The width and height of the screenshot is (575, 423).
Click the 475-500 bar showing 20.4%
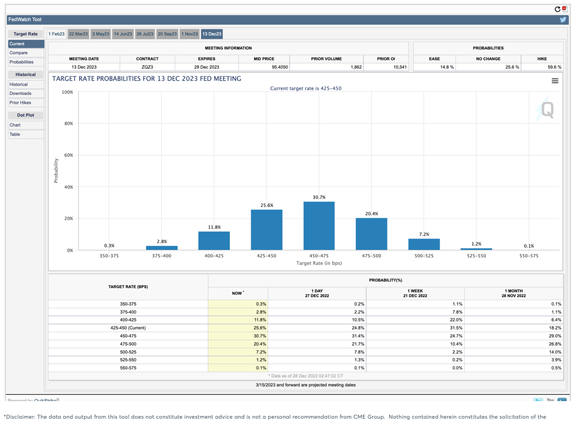pos(371,234)
